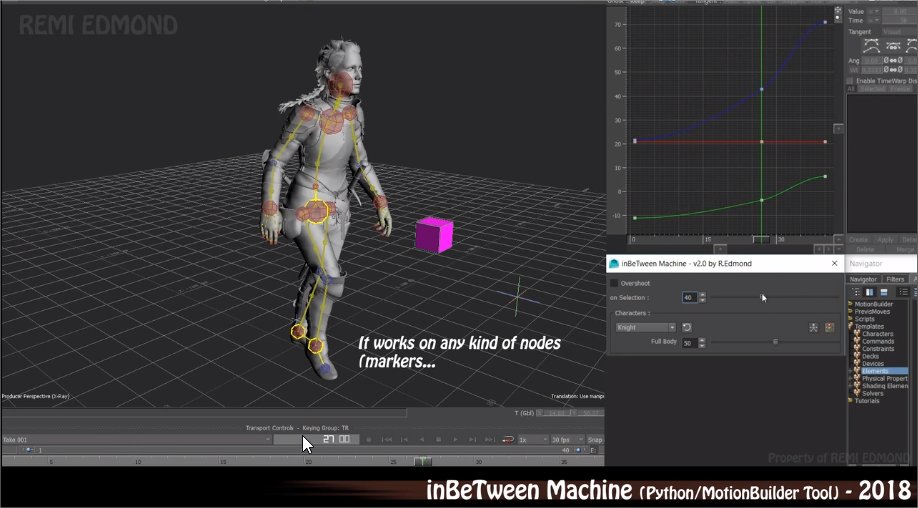This screenshot has width=918, height=508.
Task: Click the red curve keyframe on the green time line
Action: [762, 142]
